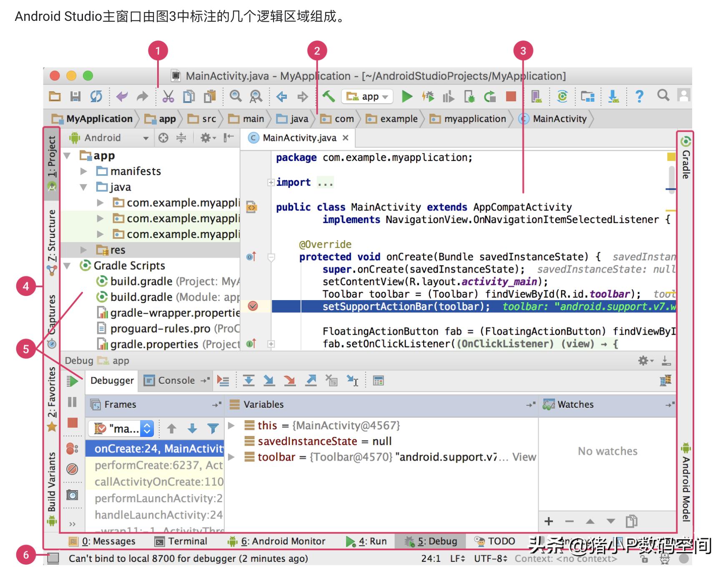Click the AVD Manager device icon
Image resolution: width=728 pixels, height=571 pixels.
(536, 97)
